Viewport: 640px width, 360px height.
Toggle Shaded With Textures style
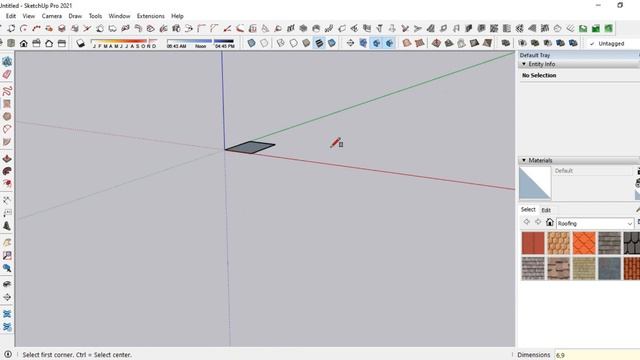319,43
